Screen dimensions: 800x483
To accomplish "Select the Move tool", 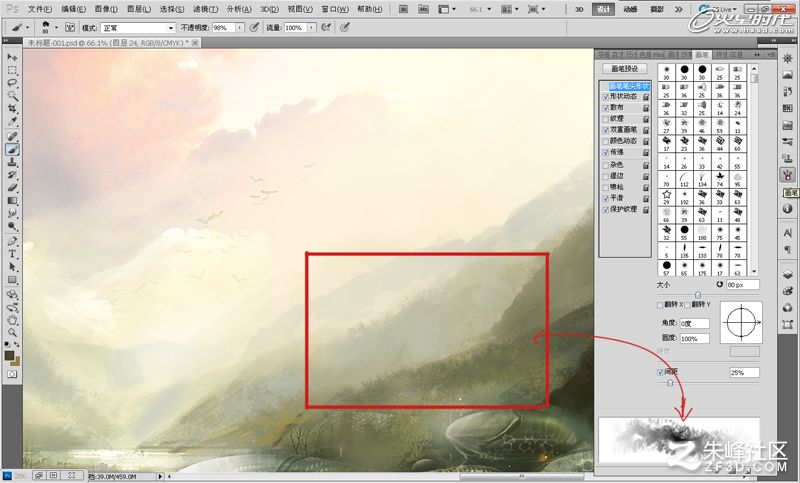I will (12, 57).
